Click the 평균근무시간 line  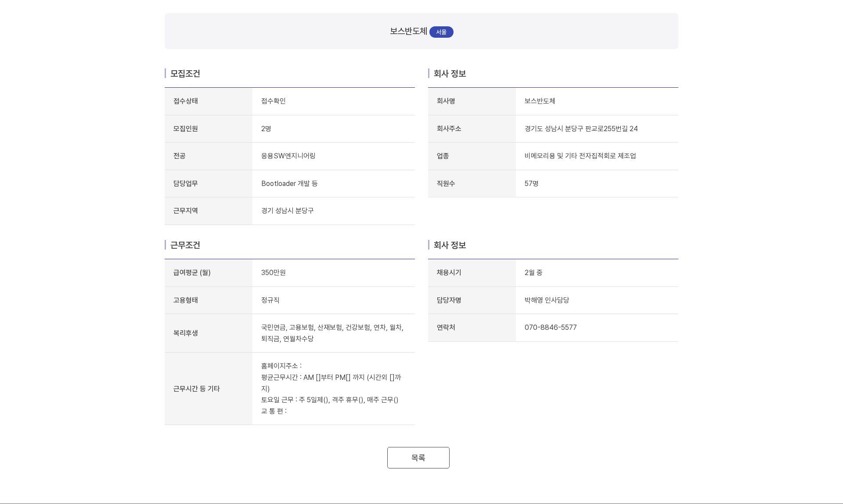click(331, 382)
